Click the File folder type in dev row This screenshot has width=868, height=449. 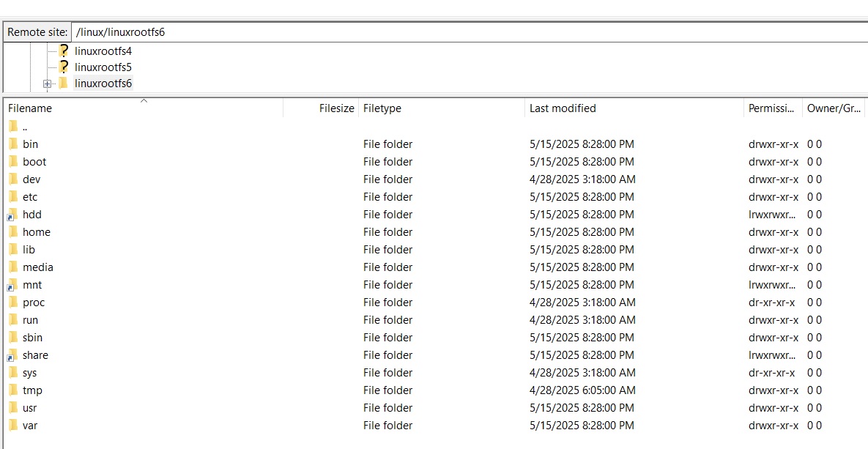pyautogui.click(x=388, y=179)
